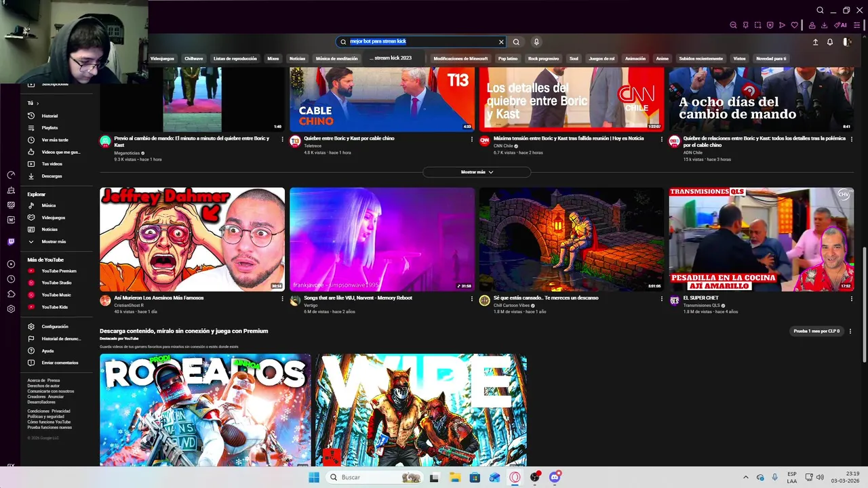This screenshot has height=488, width=868.
Task: Open YouTube notifications bell
Action: [x=830, y=42]
